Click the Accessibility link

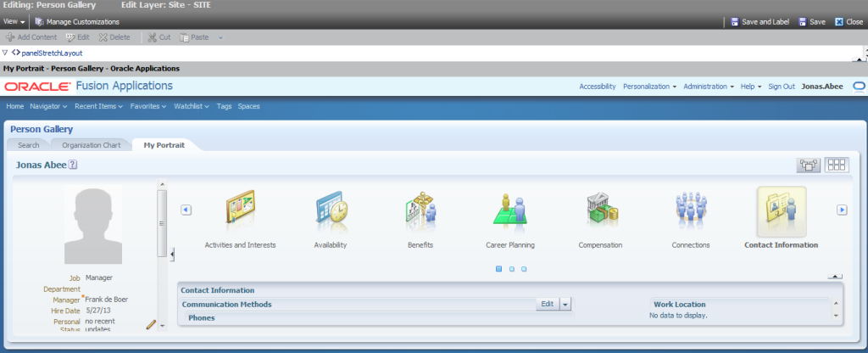tap(598, 87)
